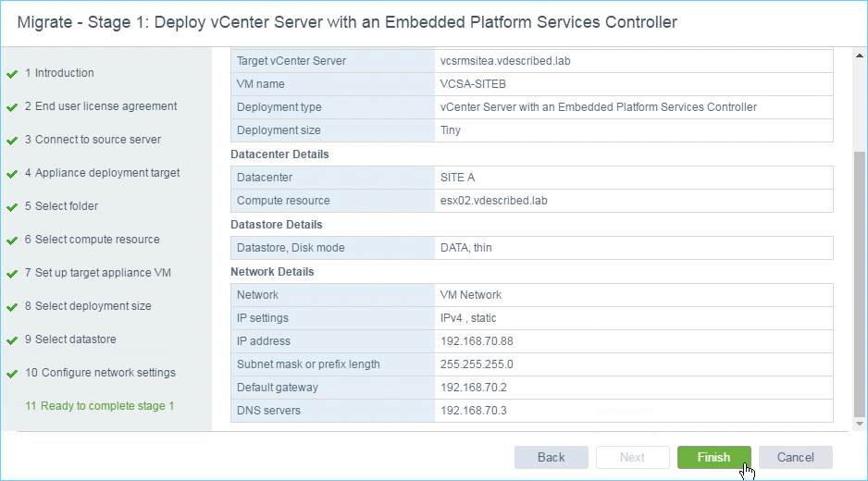This screenshot has height=481, width=868.
Task: Click the Network Details heading
Action: [x=272, y=272]
